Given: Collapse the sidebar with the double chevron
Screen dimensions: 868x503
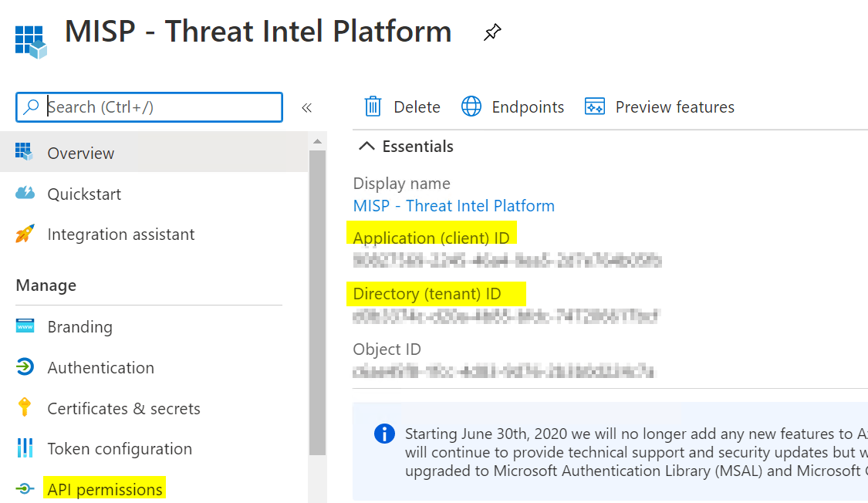Looking at the screenshot, I should 306,107.
